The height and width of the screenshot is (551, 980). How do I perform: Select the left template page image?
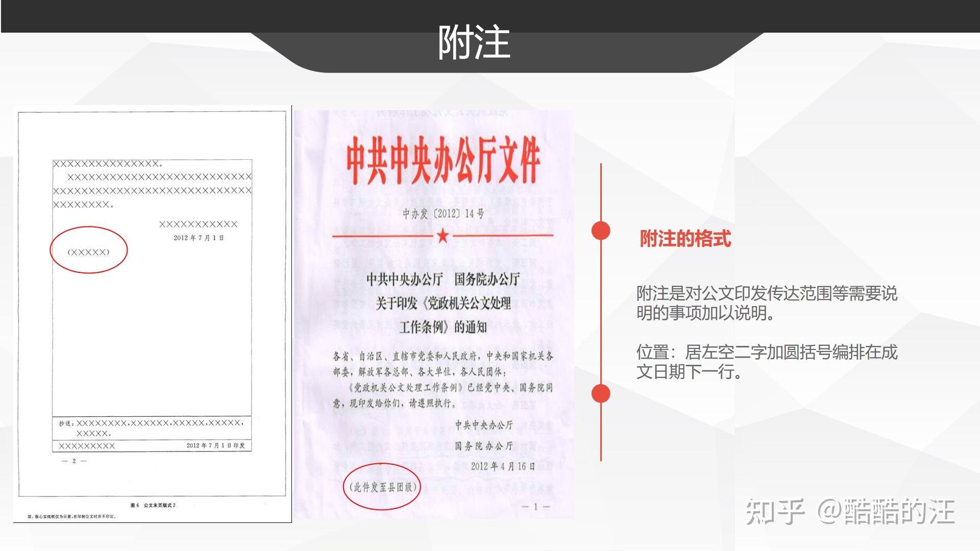tap(152, 314)
